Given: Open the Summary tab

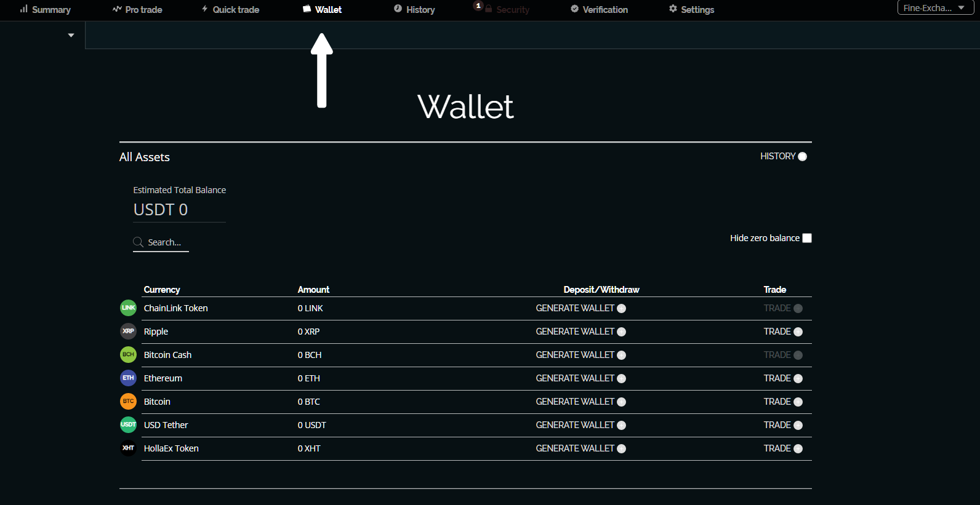Looking at the screenshot, I should click(45, 9).
